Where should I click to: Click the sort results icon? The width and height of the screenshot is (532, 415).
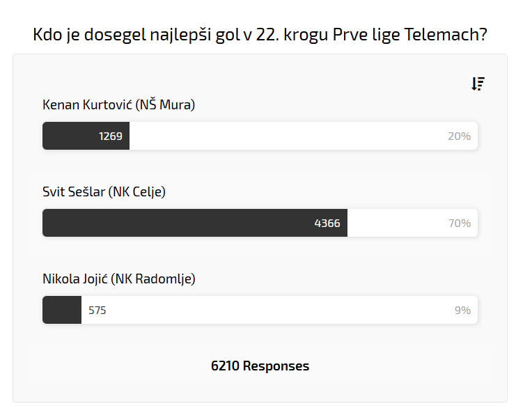click(x=478, y=84)
